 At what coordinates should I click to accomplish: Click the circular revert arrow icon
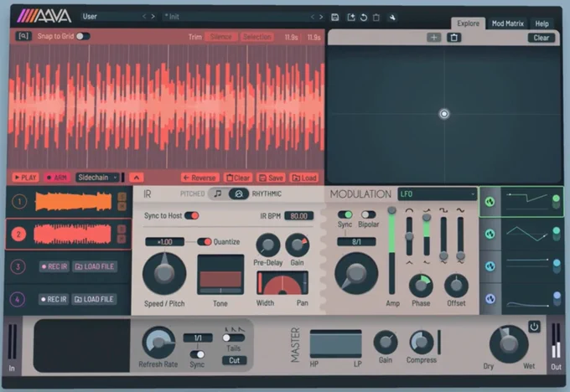(364, 17)
